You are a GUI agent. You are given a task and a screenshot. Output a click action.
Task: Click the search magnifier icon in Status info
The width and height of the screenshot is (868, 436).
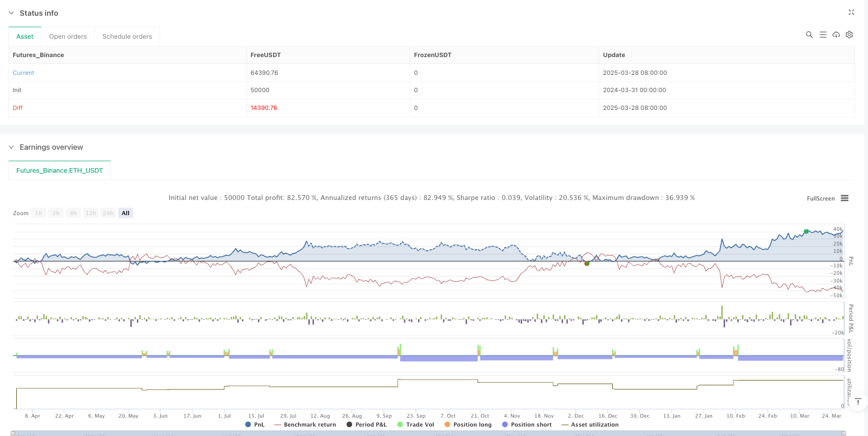(809, 35)
